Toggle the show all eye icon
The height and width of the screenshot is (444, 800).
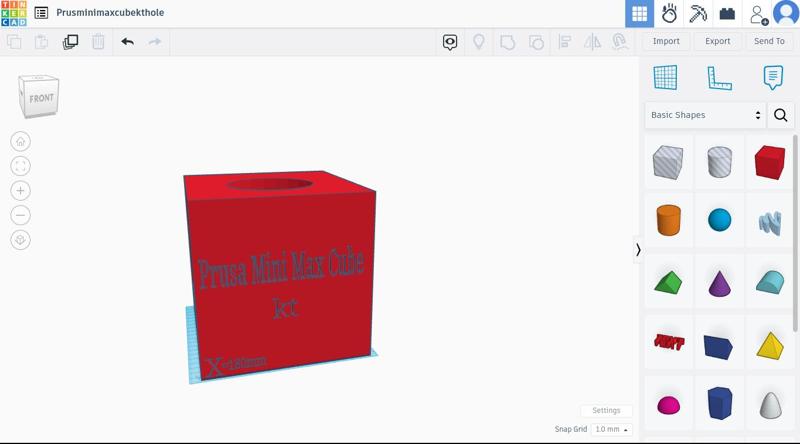point(450,42)
